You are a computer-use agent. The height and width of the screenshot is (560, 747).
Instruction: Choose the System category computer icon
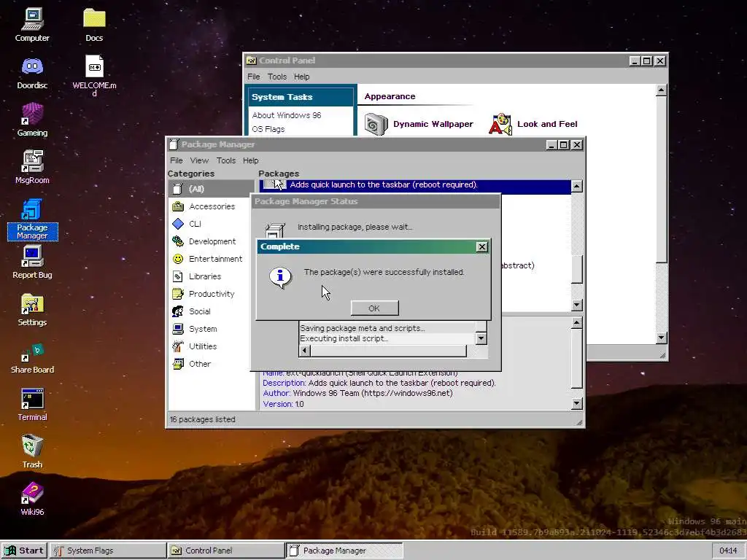(x=178, y=329)
